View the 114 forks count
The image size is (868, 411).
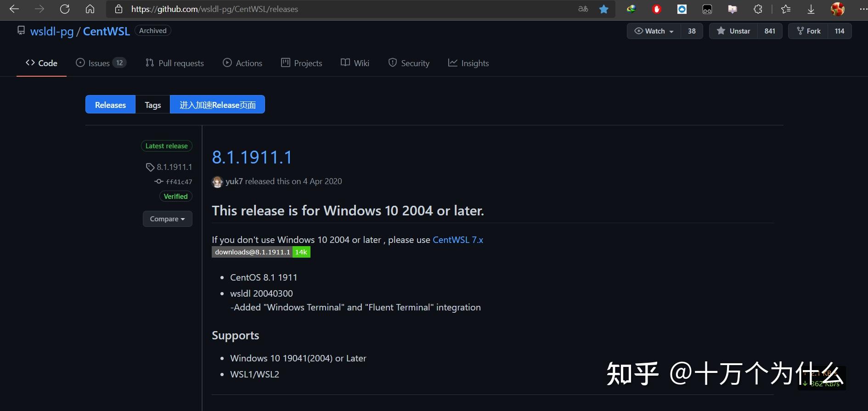pos(840,31)
